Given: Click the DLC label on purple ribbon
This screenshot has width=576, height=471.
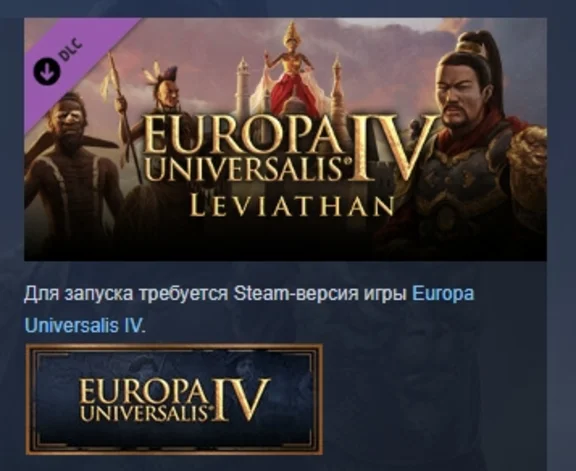Looking at the screenshot, I should (71, 49).
